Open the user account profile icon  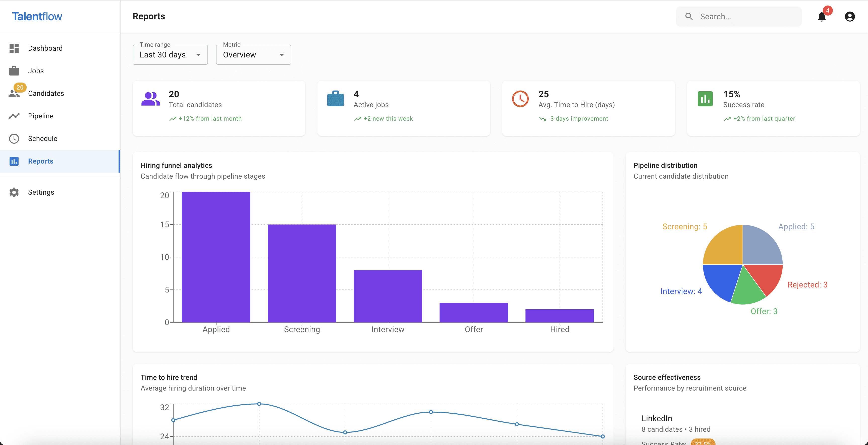[849, 17]
